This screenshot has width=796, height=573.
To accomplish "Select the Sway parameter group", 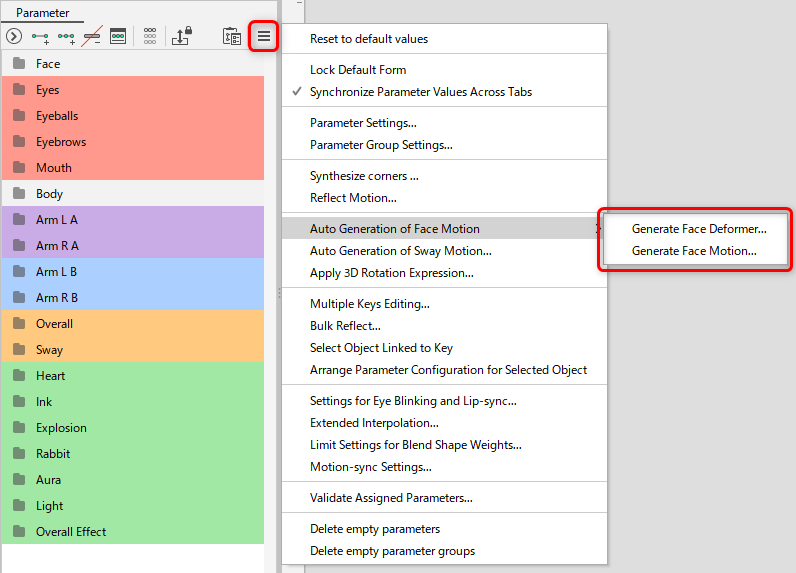I will pos(133,350).
